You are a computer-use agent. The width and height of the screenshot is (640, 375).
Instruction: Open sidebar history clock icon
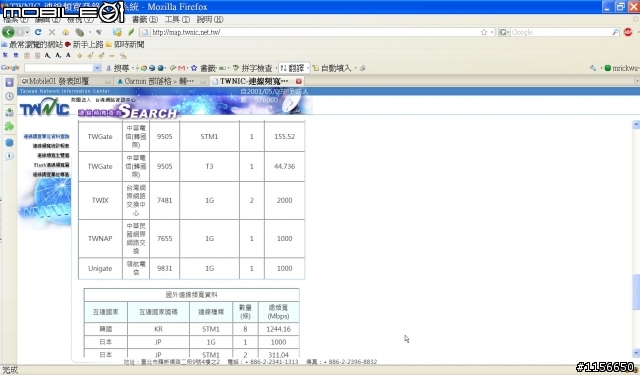pos(9,96)
